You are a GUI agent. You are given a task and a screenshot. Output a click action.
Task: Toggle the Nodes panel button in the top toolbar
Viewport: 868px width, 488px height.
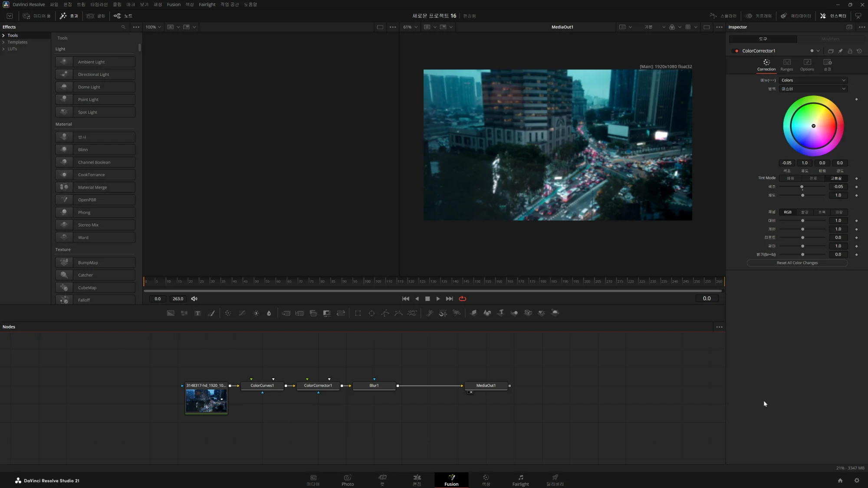(x=123, y=16)
